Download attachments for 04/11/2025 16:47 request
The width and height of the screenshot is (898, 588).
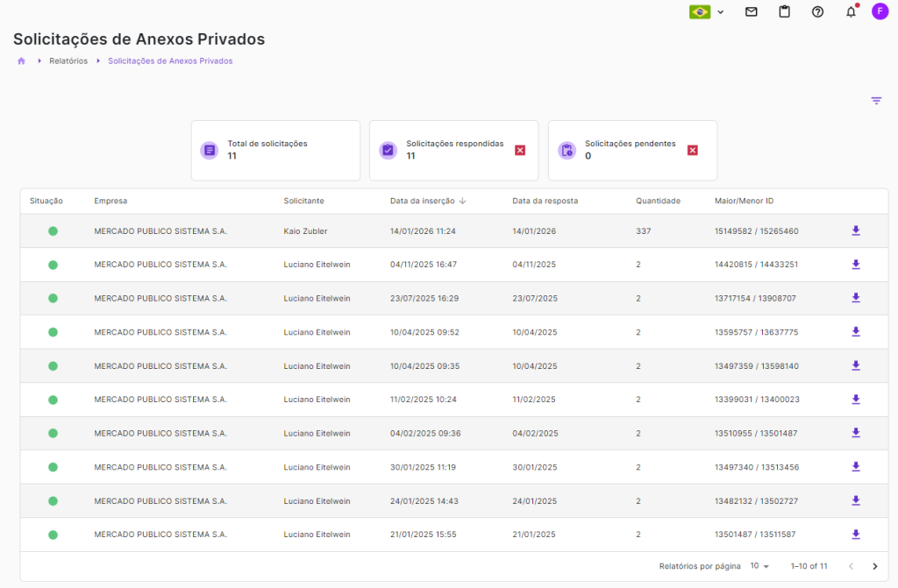856,265
